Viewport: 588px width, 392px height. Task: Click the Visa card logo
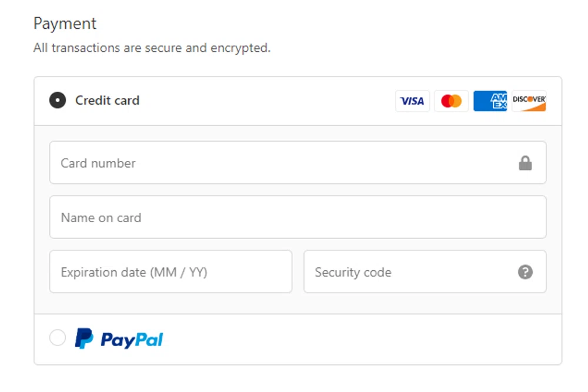pyautogui.click(x=412, y=101)
